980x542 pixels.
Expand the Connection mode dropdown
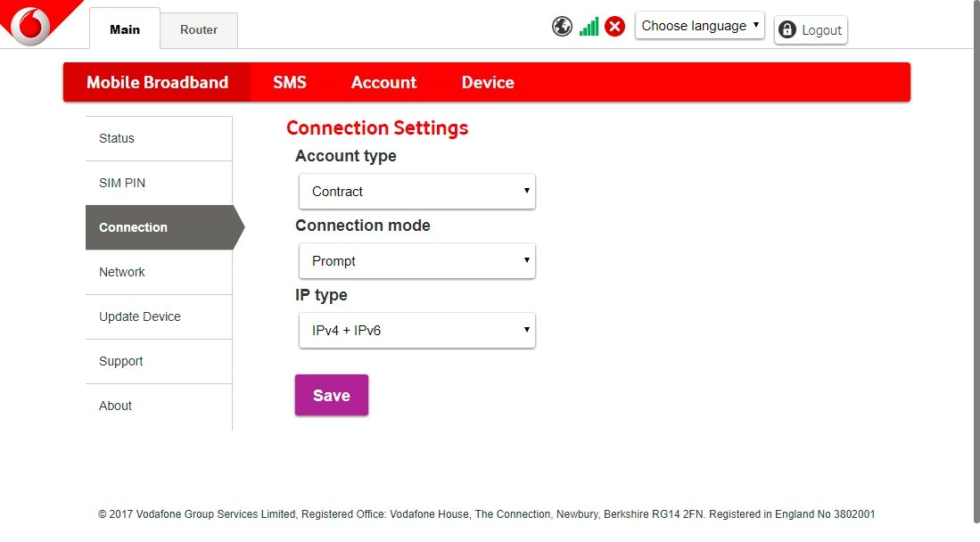coord(416,261)
